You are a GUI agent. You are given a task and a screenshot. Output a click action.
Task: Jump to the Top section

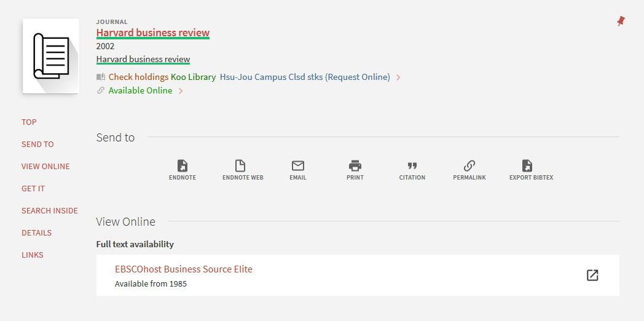tap(29, 122)
